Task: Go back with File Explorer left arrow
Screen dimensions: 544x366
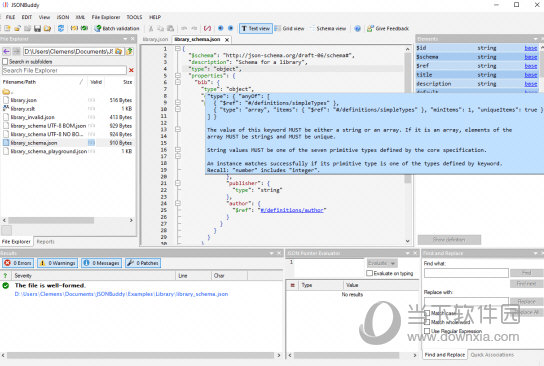Action: click(6, 52)
